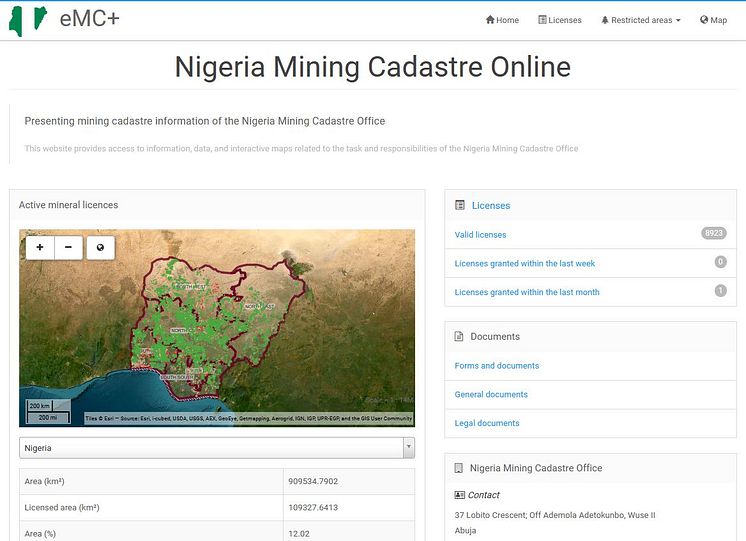Image resolution: width=746 pixels, height=541 pixels.
Task: Zoom in on the map
Action: [x=39, y=246]
